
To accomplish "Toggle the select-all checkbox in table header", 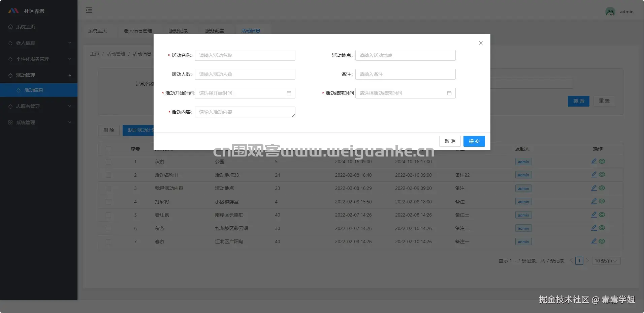I will tap(108, 149).
